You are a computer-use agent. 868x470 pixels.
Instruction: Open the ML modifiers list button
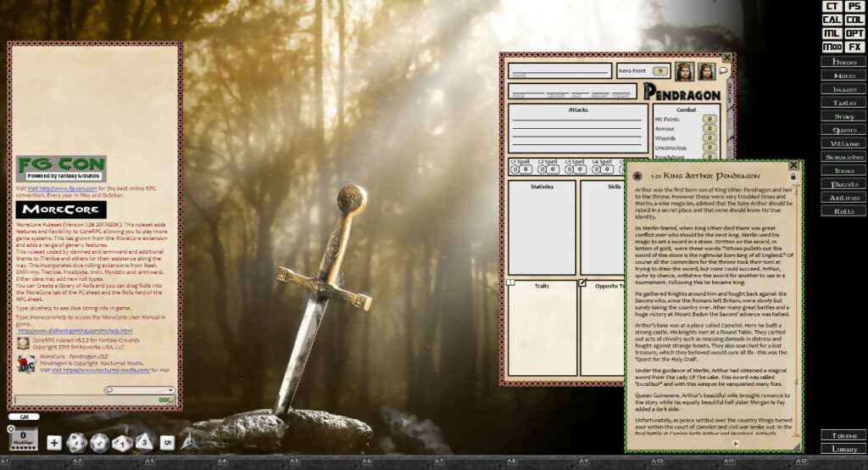(832, 34)
